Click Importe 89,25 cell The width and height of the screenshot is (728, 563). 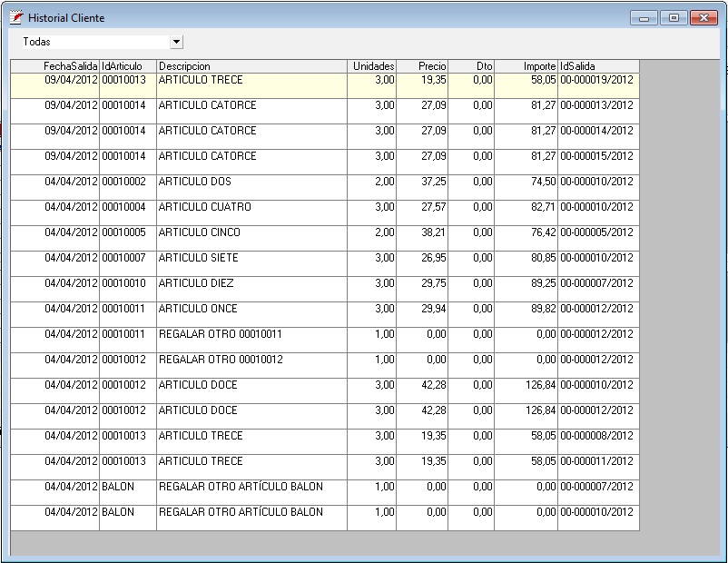526,289
